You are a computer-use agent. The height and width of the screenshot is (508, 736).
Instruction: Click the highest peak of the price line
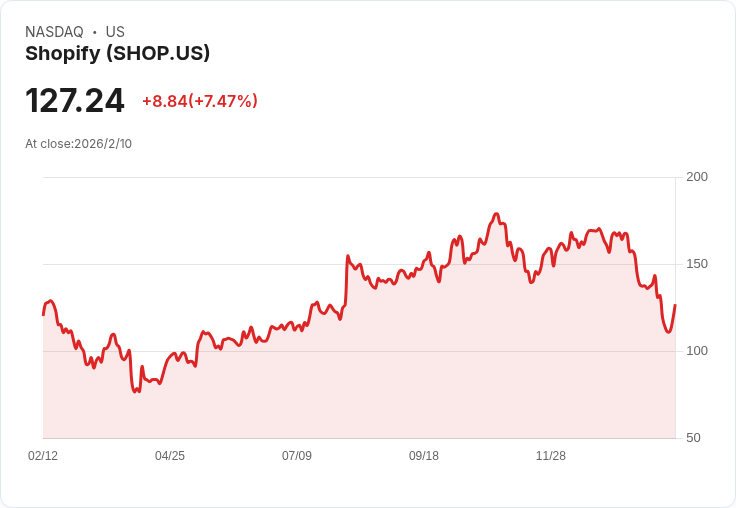pos(495,214)
